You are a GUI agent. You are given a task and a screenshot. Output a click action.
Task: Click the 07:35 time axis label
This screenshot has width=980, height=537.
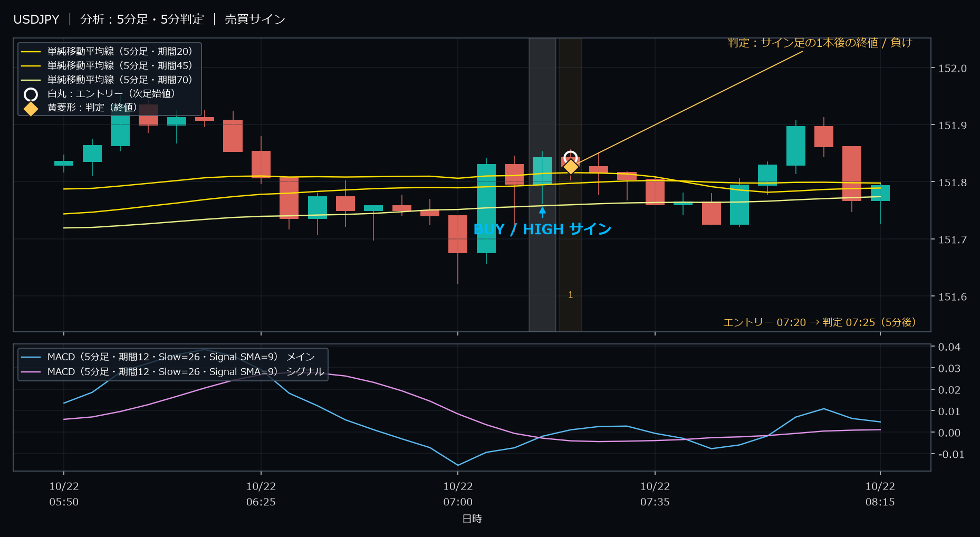click(655, 502)
